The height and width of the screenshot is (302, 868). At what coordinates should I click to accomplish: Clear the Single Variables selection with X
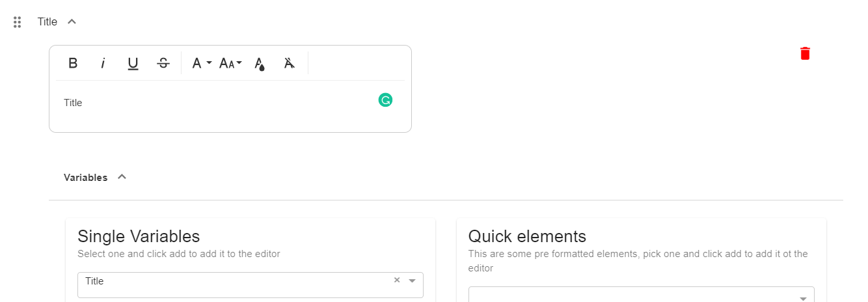pos(397,280)
